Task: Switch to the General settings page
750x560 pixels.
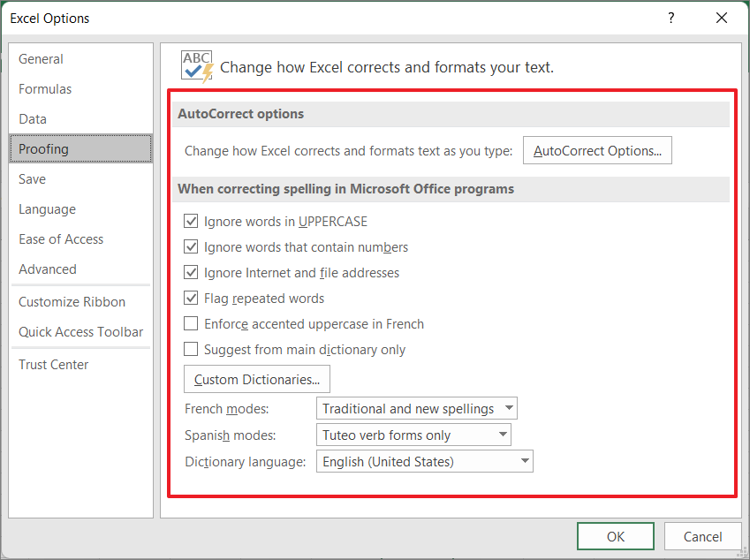Action: (41, 58)
